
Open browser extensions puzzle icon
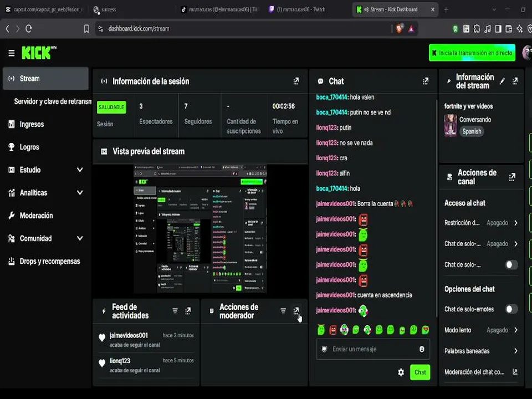point(477,29)
